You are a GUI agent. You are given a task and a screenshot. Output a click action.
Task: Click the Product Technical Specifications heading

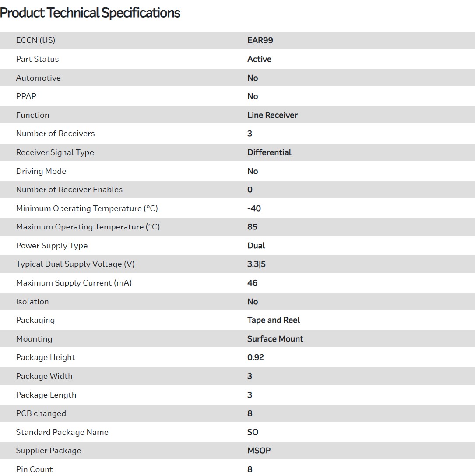point(90,13)
